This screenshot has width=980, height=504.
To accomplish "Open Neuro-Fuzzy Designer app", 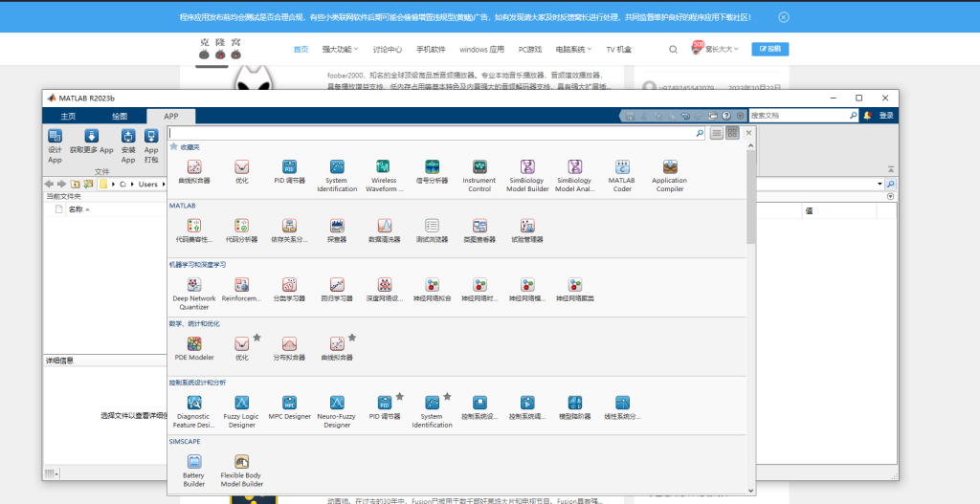I will click(337, 411).
